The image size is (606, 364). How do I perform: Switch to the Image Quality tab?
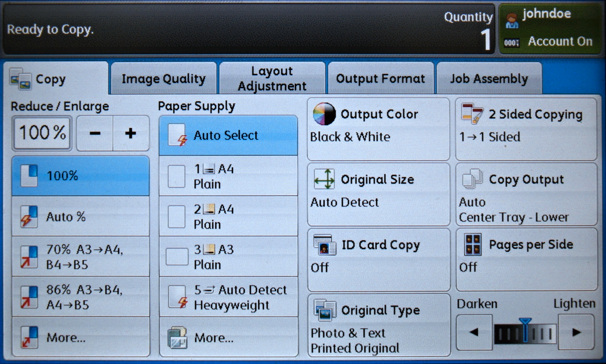point(163,79)
